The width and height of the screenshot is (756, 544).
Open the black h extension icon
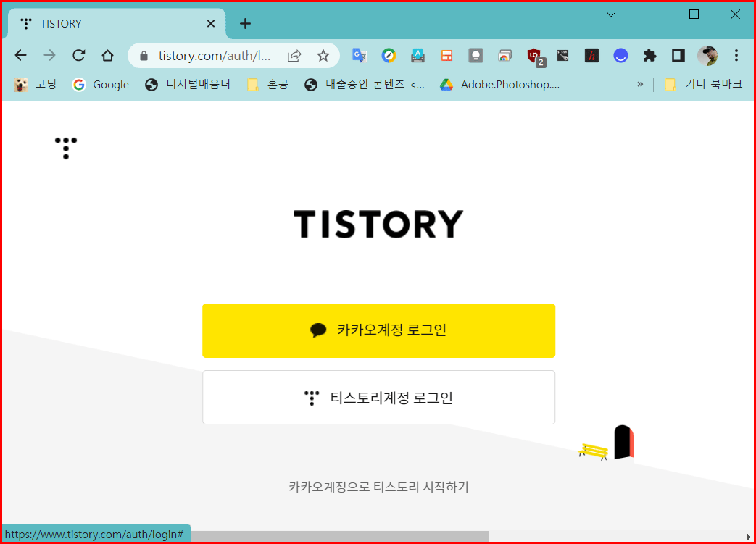tap(591, 56)
